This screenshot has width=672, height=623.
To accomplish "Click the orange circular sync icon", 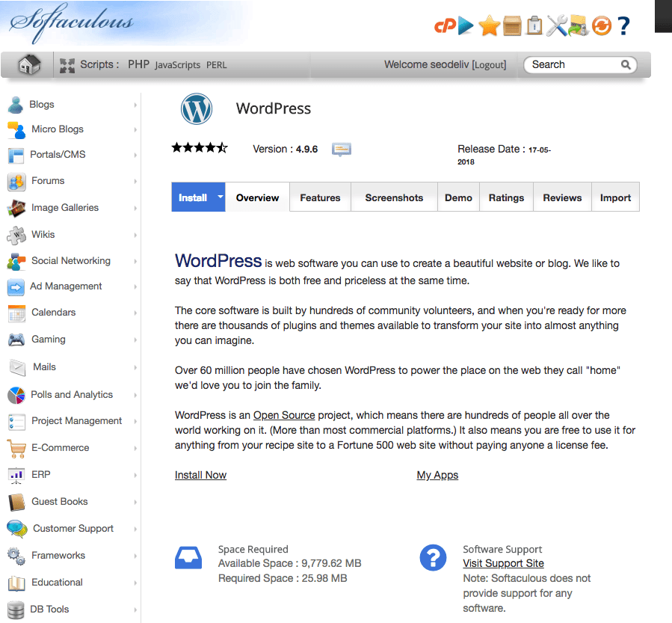I will [x=602, y=25].
